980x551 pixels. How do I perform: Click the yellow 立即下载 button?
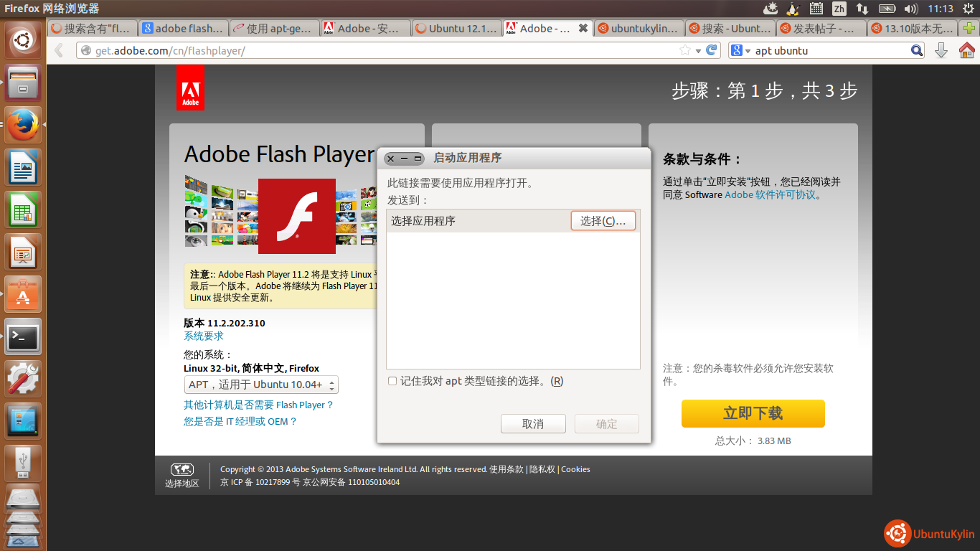(x=753, y=413)
